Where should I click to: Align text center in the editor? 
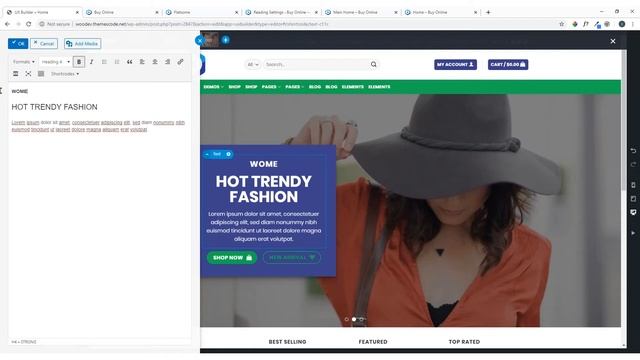click(155, 62)
